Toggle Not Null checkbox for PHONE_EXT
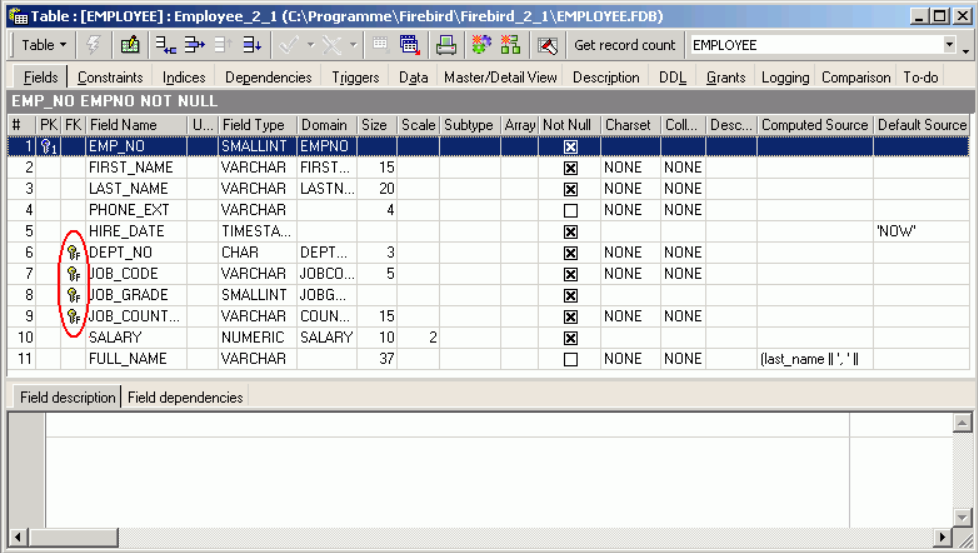The height and width of the screenshot is (553, 978). [570, 211]
